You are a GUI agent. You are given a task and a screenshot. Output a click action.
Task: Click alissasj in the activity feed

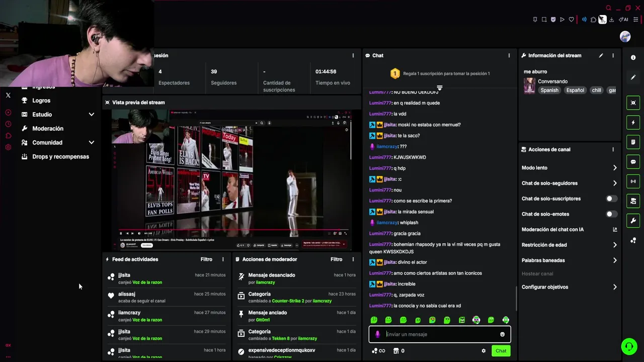127,294
